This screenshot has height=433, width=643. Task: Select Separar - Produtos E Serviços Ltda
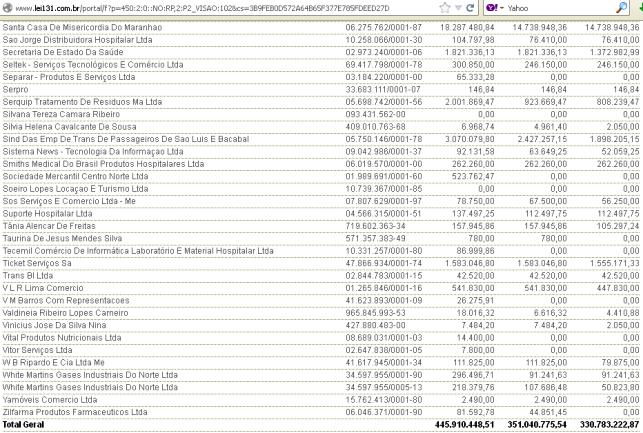pyautogui.click(x=68, y=77)
